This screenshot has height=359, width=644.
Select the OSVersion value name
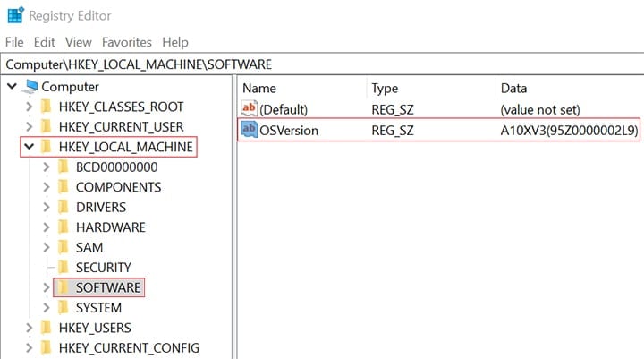point(289,131)
